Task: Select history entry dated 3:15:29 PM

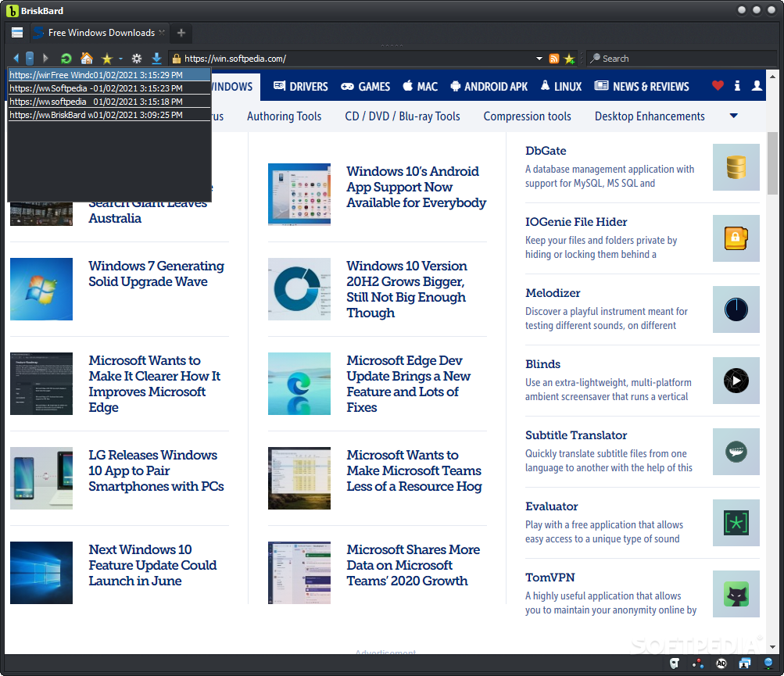Action: (x=109, y=75)
